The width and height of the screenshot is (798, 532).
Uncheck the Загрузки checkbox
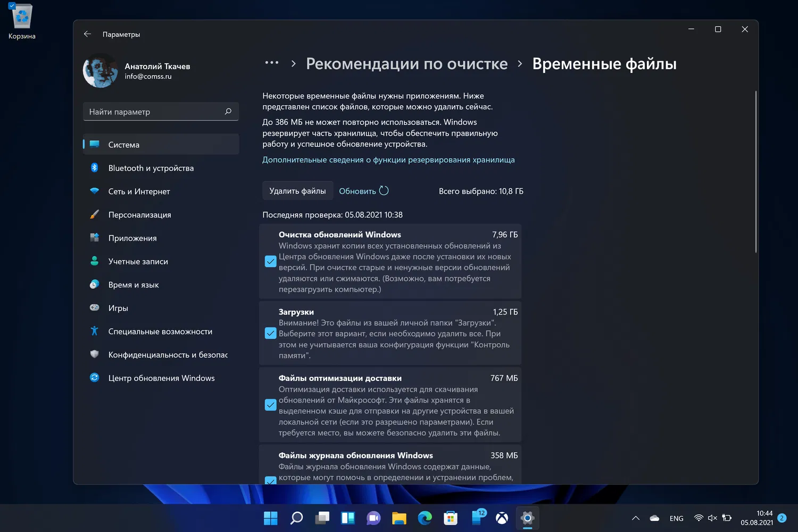[270, 333]
